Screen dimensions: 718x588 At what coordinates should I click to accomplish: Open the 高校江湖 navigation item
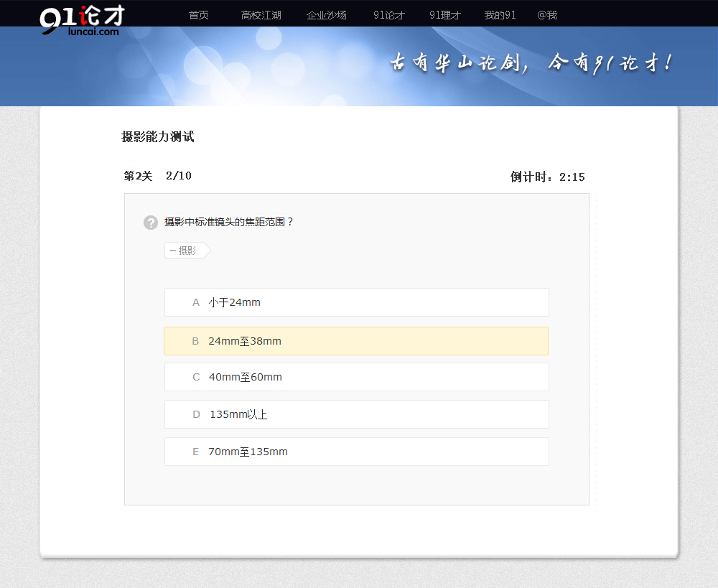[x=261, y=15]
